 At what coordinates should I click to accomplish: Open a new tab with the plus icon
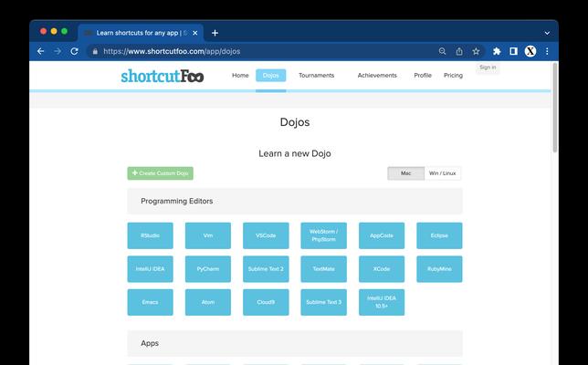[215, 33]
